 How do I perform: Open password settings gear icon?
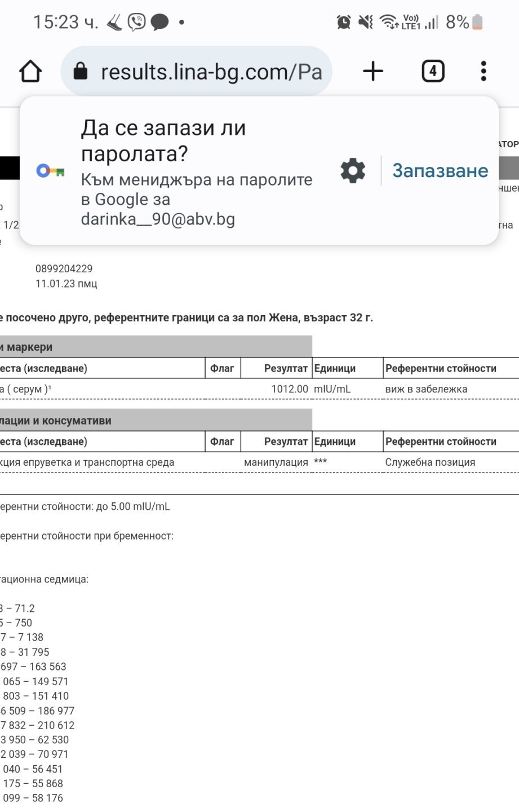353,170
